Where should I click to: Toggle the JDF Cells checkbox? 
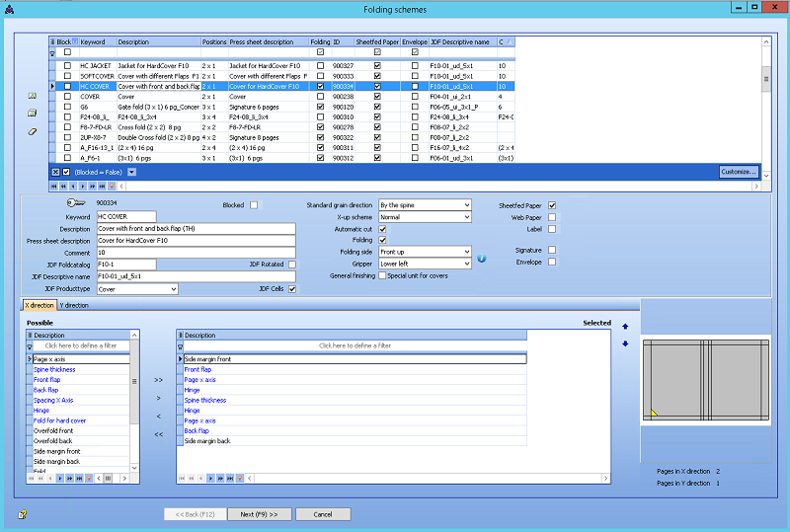click(x=292, y=288)
